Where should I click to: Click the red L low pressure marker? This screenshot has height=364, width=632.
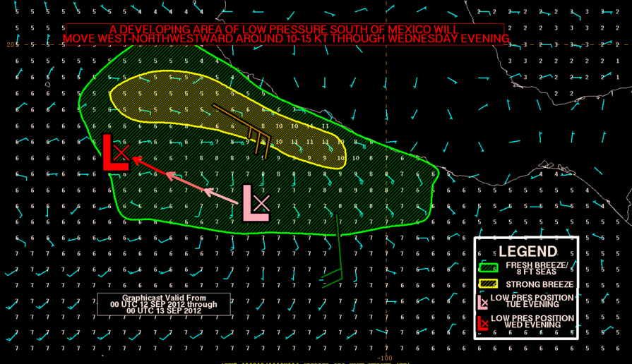pyautogui.click(x=116, y=153)
